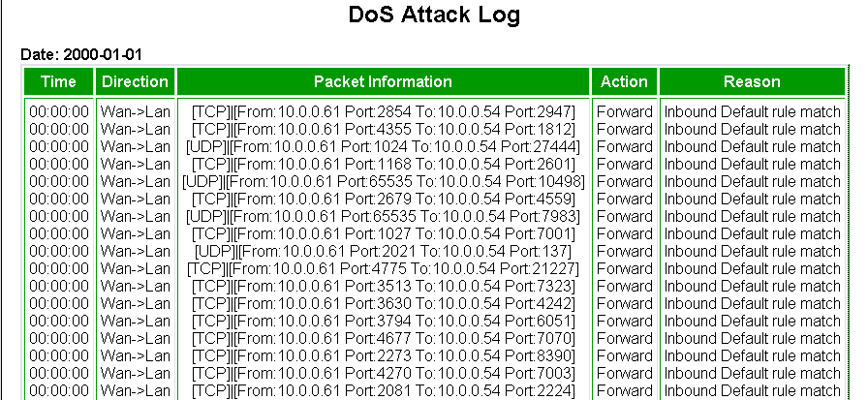Click the Time column header

pos(58,81)
